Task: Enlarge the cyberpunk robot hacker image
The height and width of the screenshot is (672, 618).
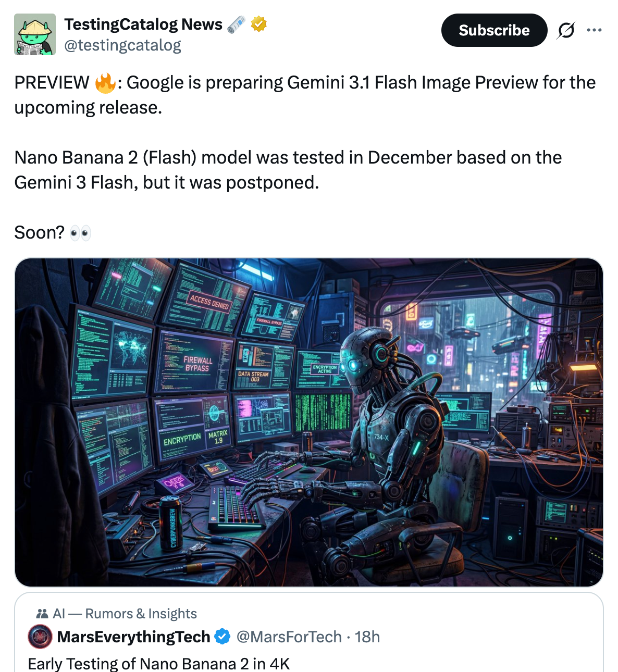Action: pyautogui.click(x=309, y=422)
